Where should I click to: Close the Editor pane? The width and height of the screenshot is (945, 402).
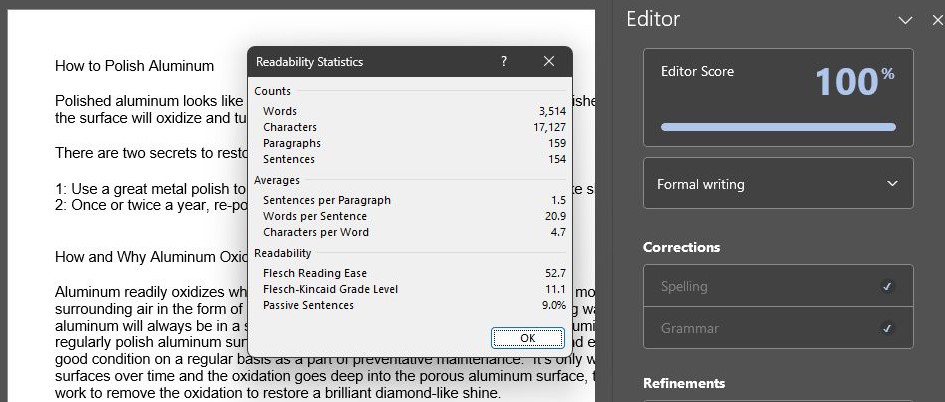point(929,20)
